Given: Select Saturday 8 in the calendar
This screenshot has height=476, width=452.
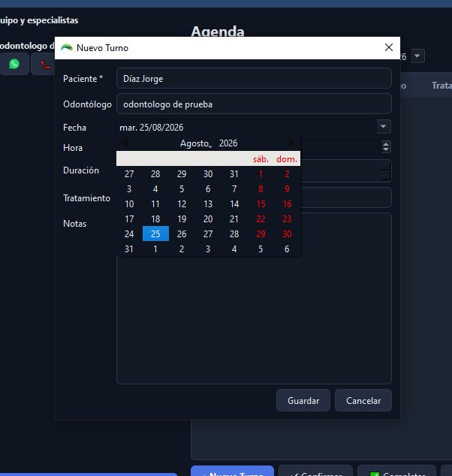Looking at the screenshot, I should coord(261,188).
